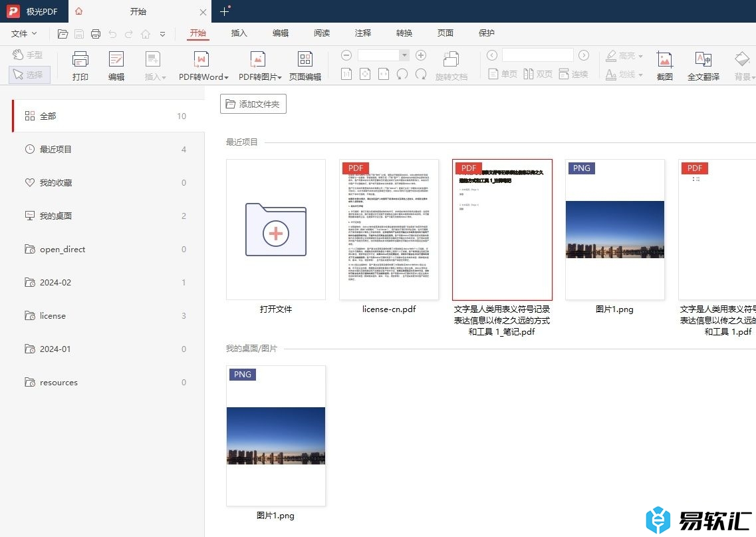This screenshot has width=756, height=537.
Task: Select 单页 single page view
Action: pyautogui.click(x=503, y=75)
